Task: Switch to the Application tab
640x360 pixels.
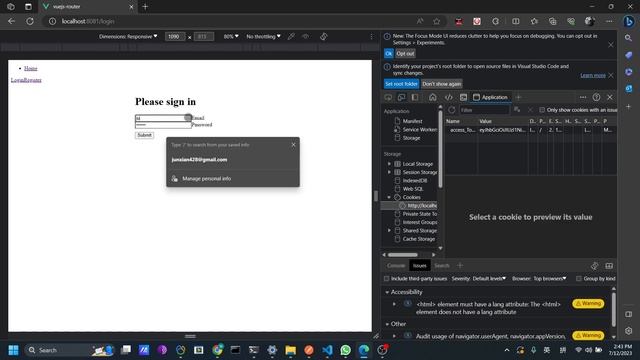Action: pyautogui.click(x=490, y=97)
